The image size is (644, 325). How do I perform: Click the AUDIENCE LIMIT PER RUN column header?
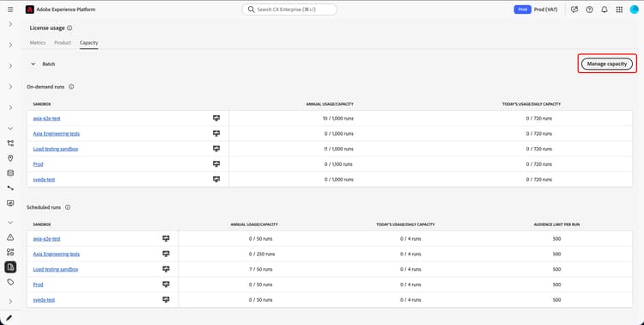pos(556,224)
